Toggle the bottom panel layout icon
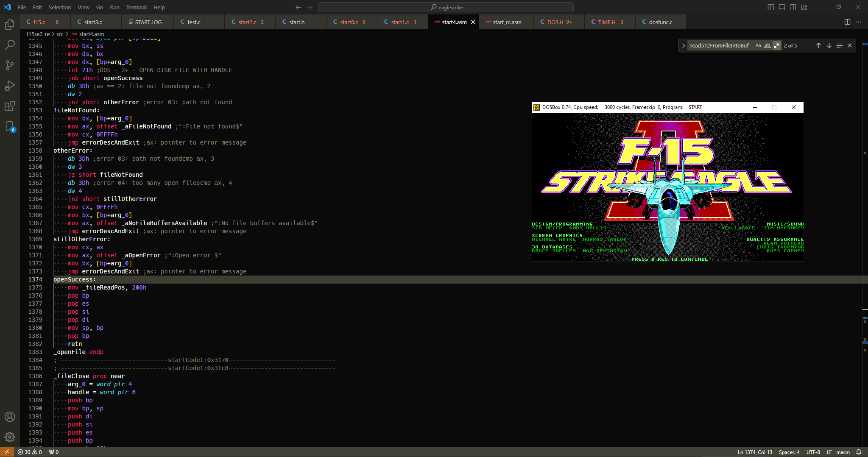This screenshot has width=868, height=457. tap(782, 7)
